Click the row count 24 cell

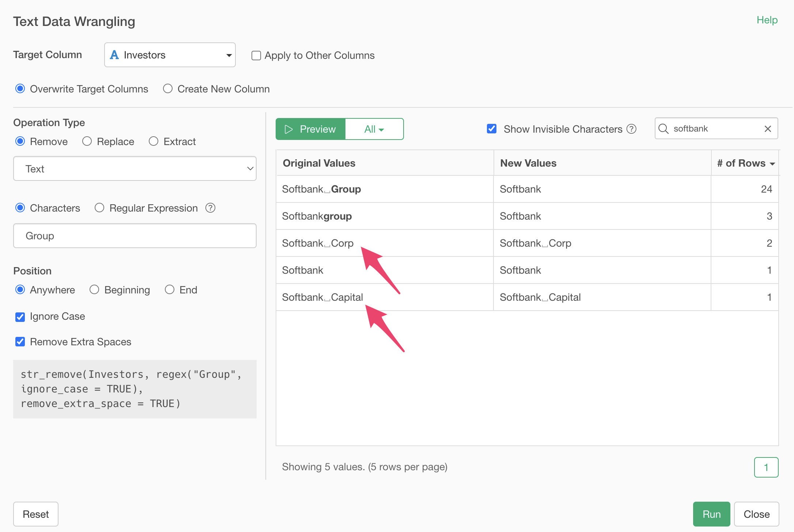745,189
